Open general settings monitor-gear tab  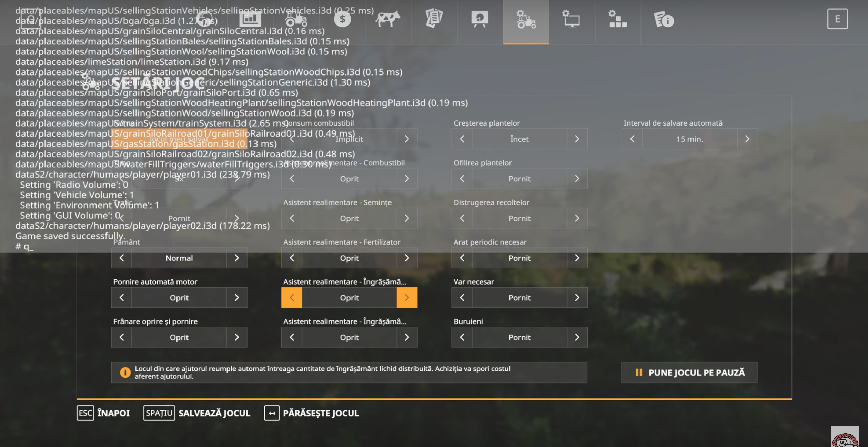pos(572,19)
